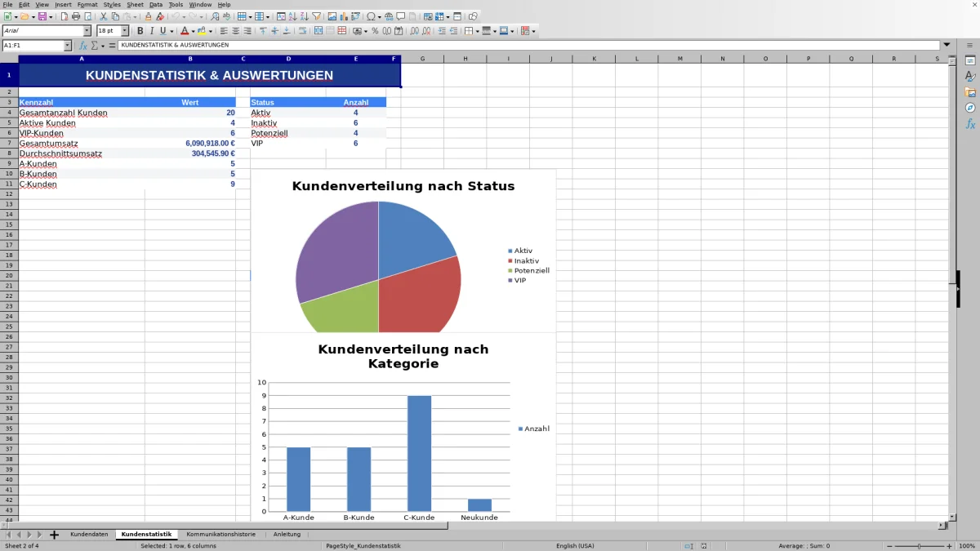Open the Insert Chart tool
980x551 pixels.
[x=344, y=17]
